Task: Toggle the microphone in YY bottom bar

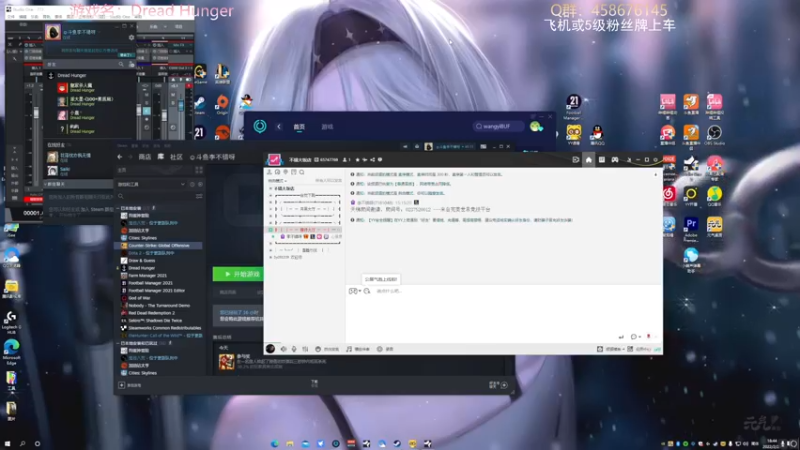Action: pos(294,349)
